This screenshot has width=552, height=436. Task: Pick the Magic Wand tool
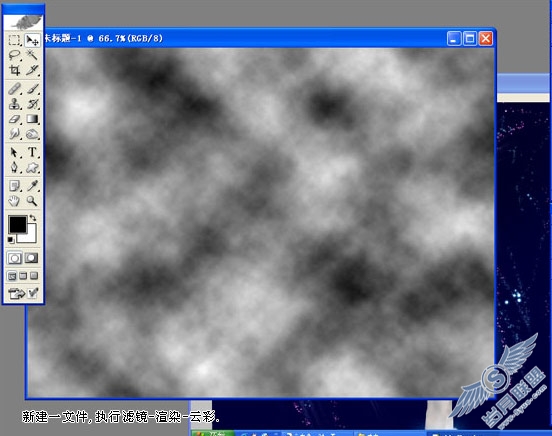tap(32, 55)
